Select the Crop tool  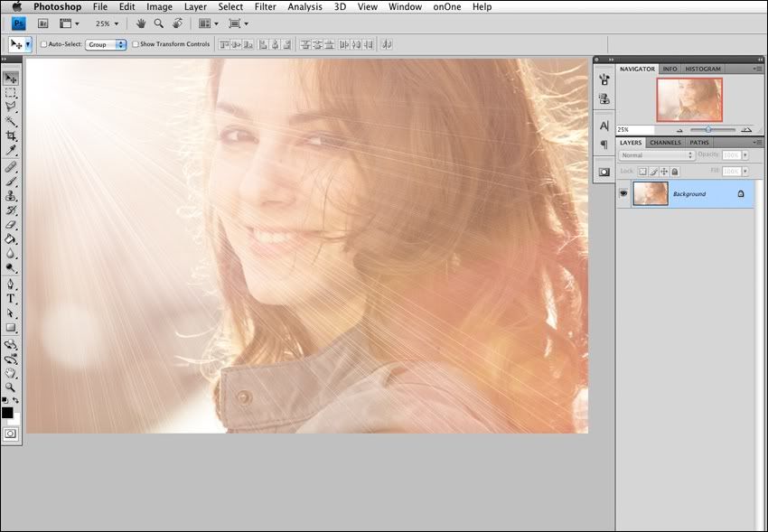(11, 135)
